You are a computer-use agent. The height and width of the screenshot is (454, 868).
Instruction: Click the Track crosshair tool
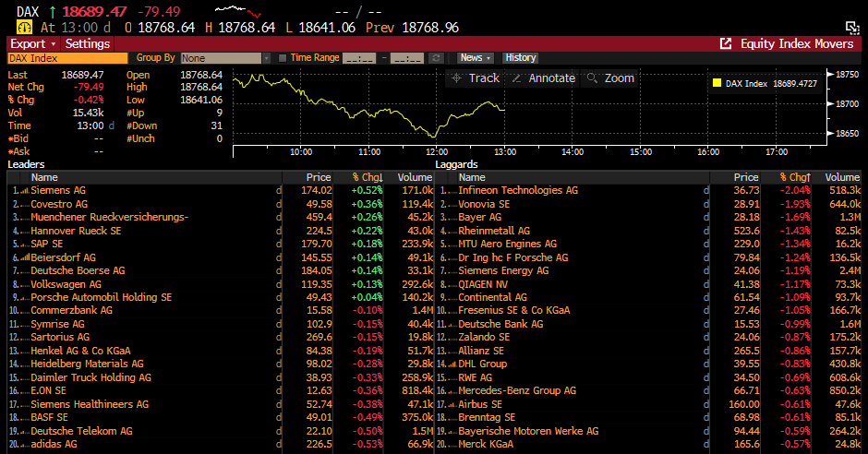tap(475, 78)
